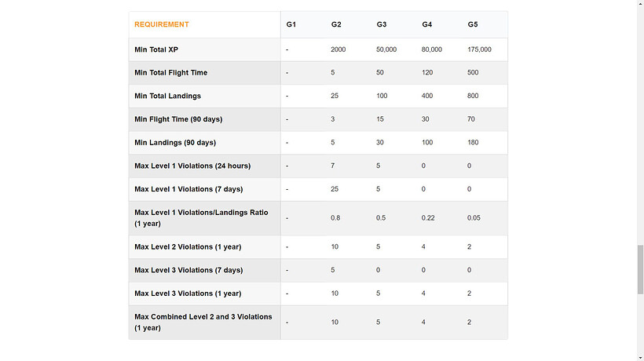Click G3 value 100 in Min Total Landings
This screenshot has width=644, height=361.
[382, 96]
